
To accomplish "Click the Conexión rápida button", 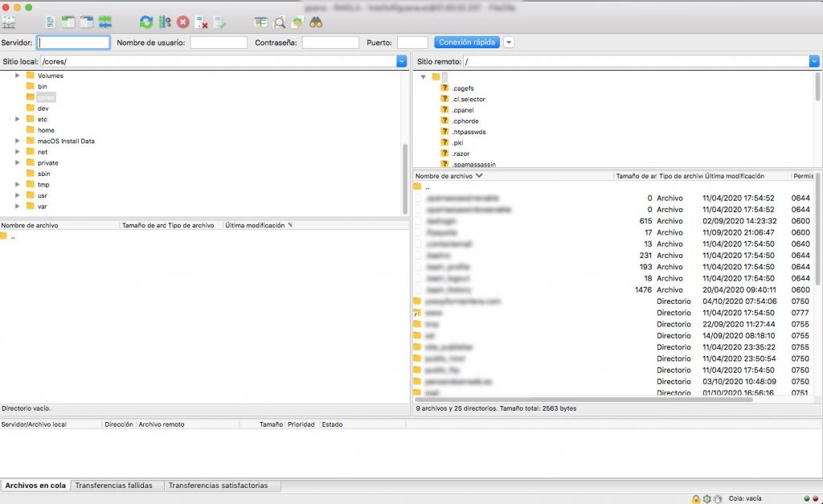I will pyautogui.click(x=467, y=42).
